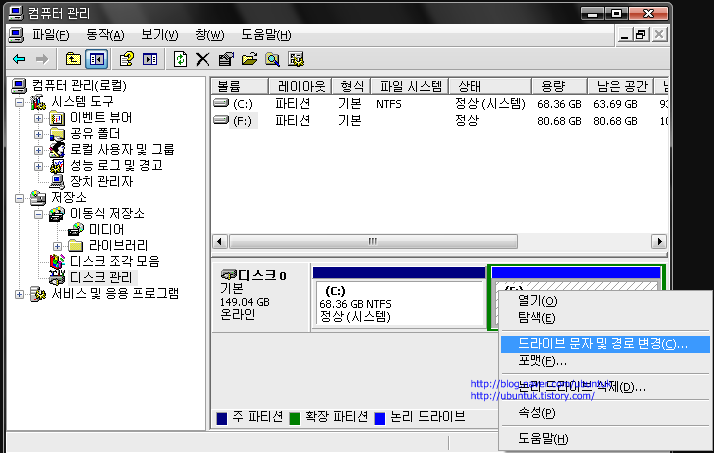This screenshot has width=714, height=453.
Task: Click the 성능 로그 및 경고 icon
Action: 57,166
